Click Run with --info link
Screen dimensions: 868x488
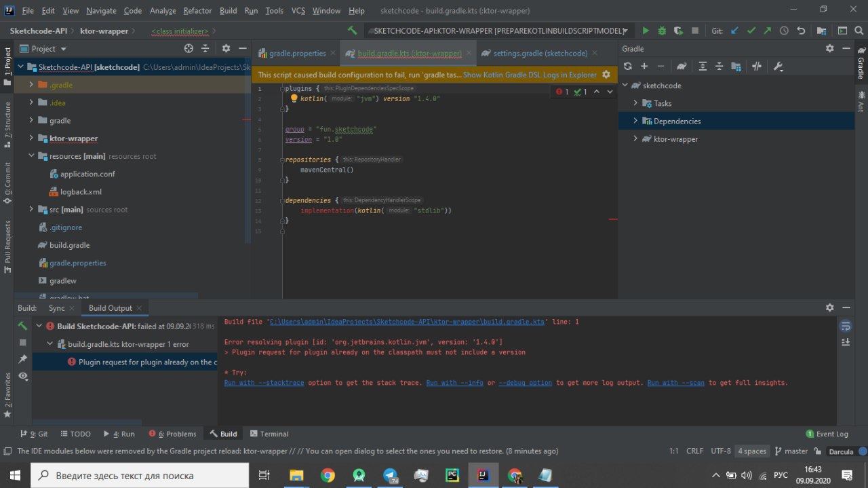pyautogui.click(x=455, y=383)
